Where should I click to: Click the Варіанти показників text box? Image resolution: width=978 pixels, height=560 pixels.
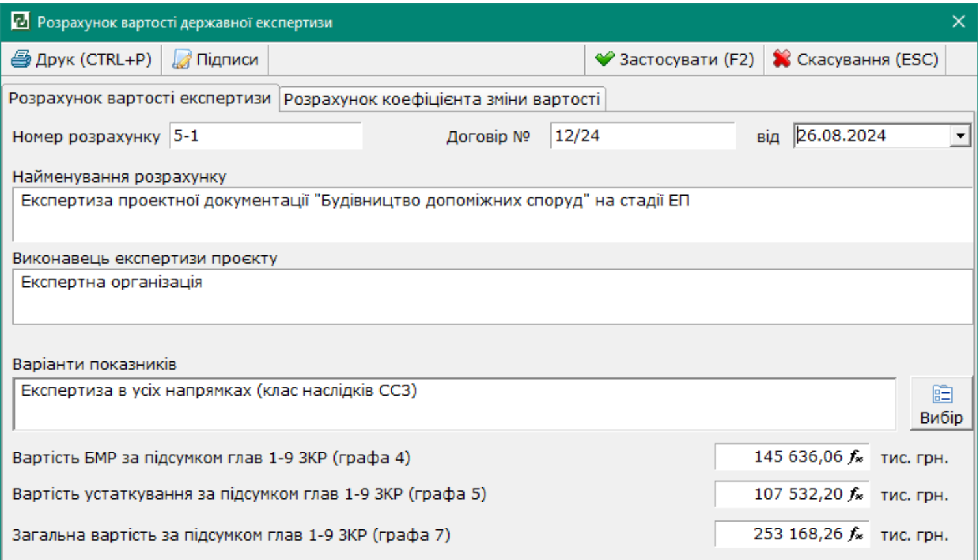click(x=454, y=404)
